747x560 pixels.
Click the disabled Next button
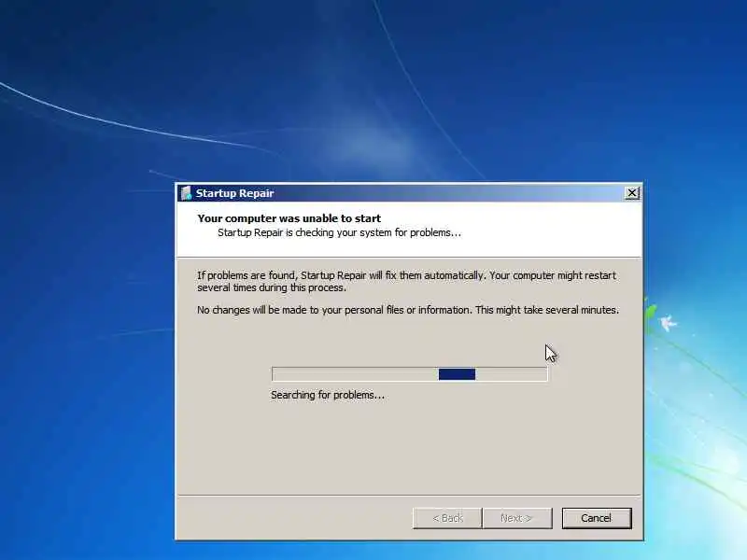[517, 518]
